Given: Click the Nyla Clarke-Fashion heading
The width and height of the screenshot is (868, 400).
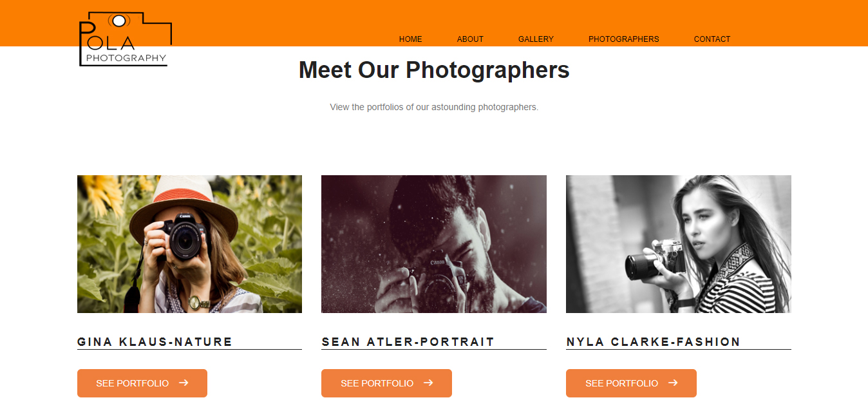Looking at the screenshot, I should pyautogui.click(x=654, y=342).
